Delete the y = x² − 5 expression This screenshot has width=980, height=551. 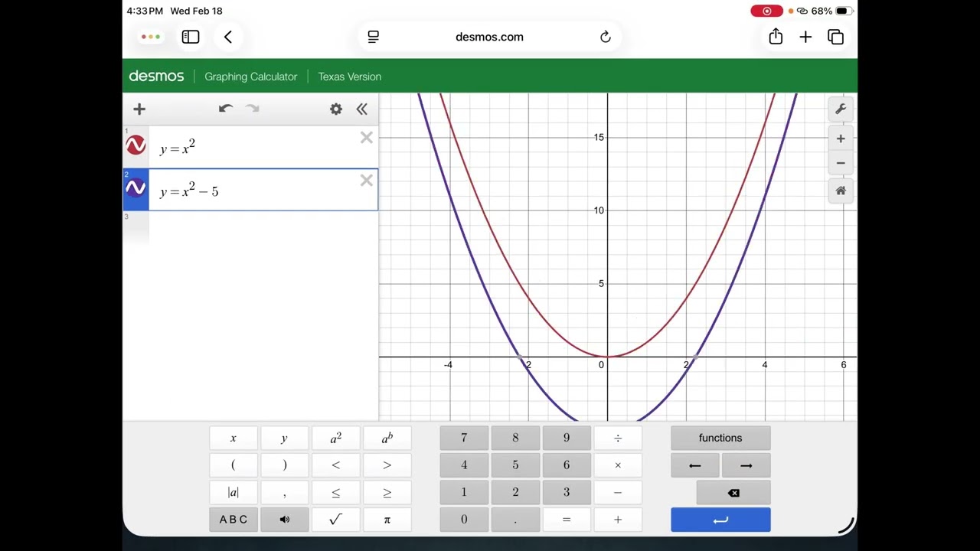coord(366,181)
